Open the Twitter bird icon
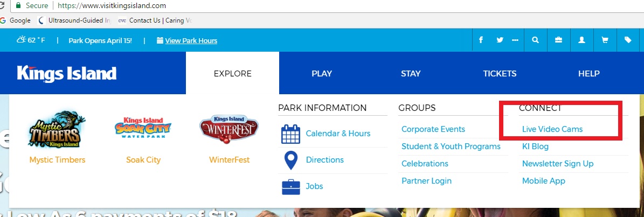 coord(500,40)
